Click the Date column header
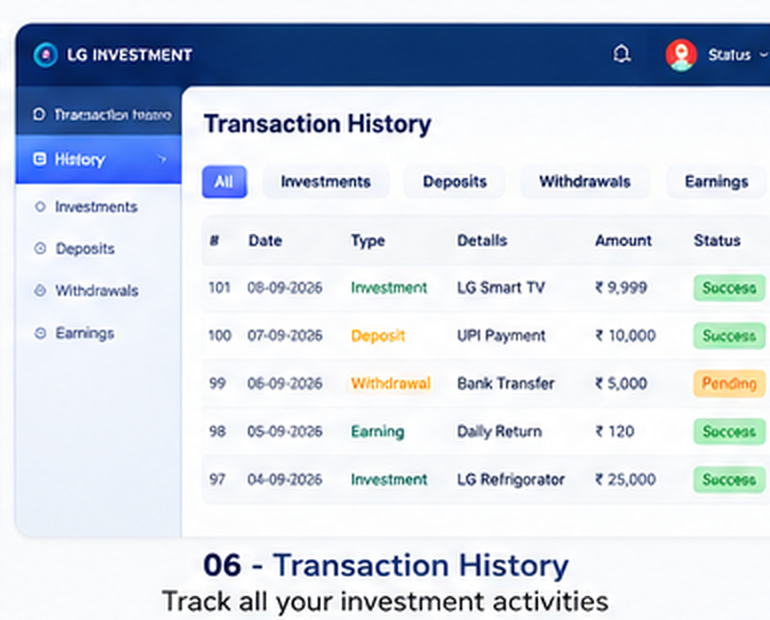This screenshot has height=620, width=770. coord(265,241)
